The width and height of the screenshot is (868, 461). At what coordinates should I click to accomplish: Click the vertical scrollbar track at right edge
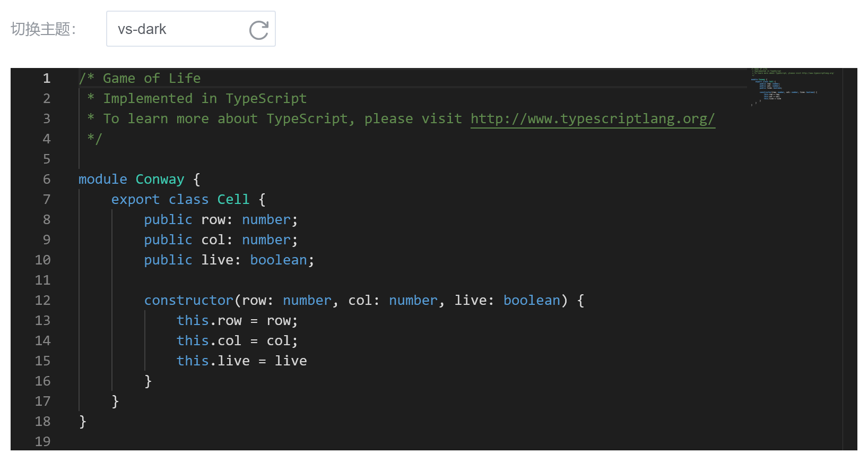pos(850,259)
